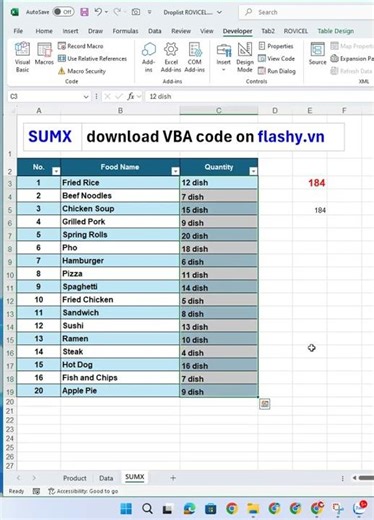374x520 pixels.
Task: Add a new sheet with plus button
Action: pyautogui.click(x=173, y=478)
